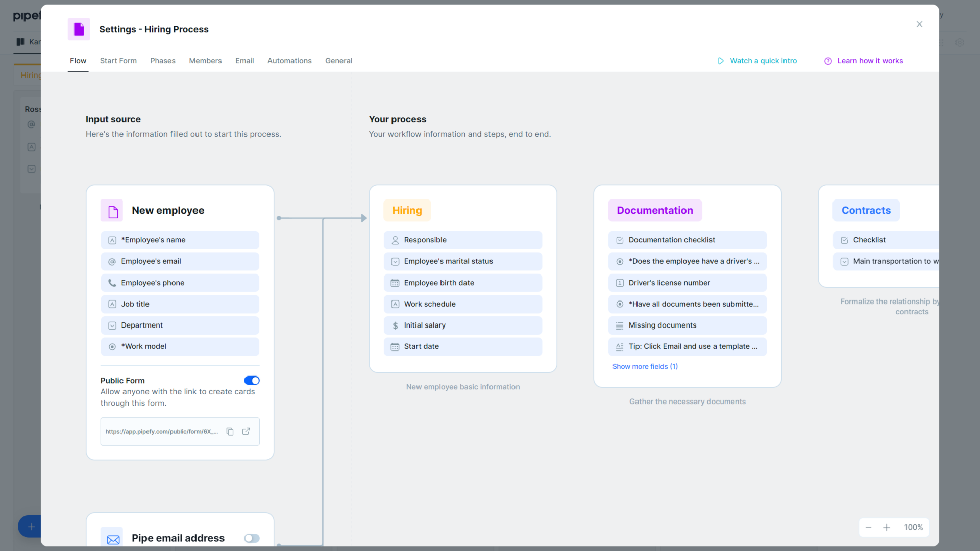
Task: Expand Show more fields in Documentation
Action: [645, 366]
